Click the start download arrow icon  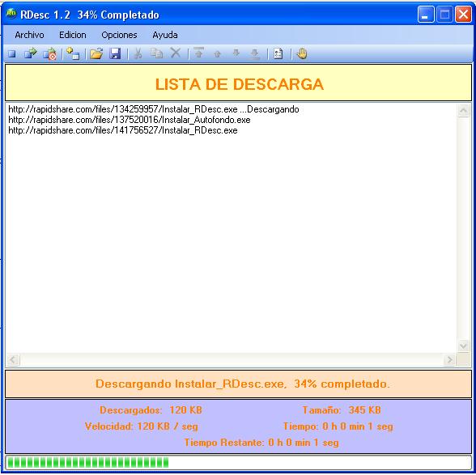31,53
